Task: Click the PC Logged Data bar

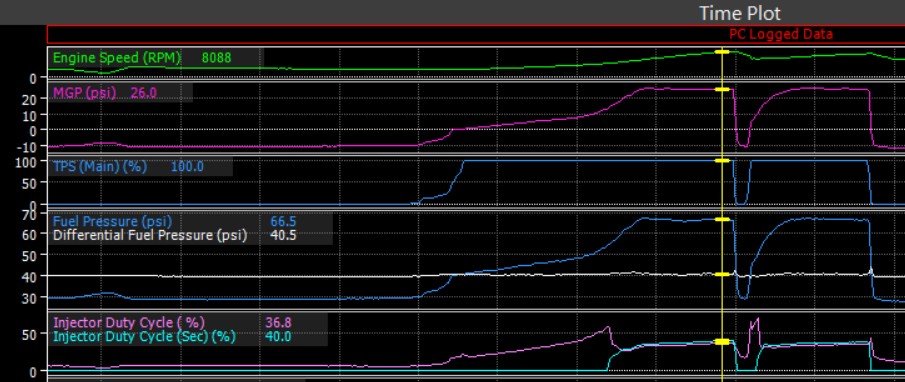Action: click(x=476, y=34)
